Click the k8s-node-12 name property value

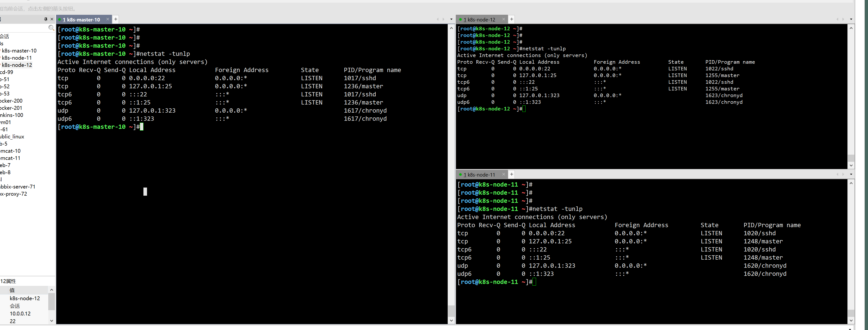[x=25, y=298]
